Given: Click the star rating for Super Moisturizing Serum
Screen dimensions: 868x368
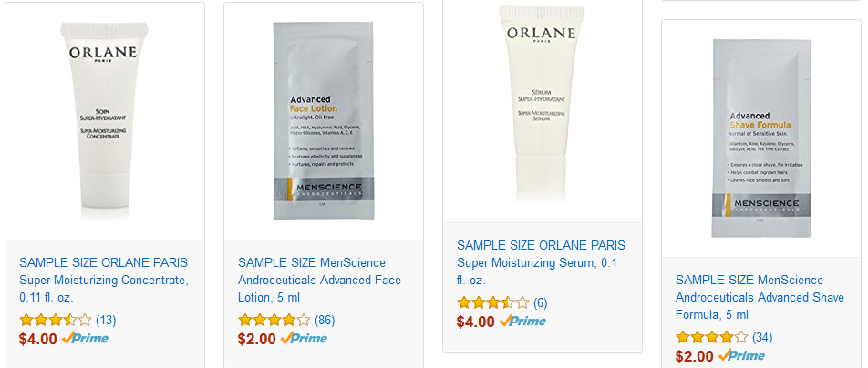Looking at the screenshot, I should tap(492, 302).
